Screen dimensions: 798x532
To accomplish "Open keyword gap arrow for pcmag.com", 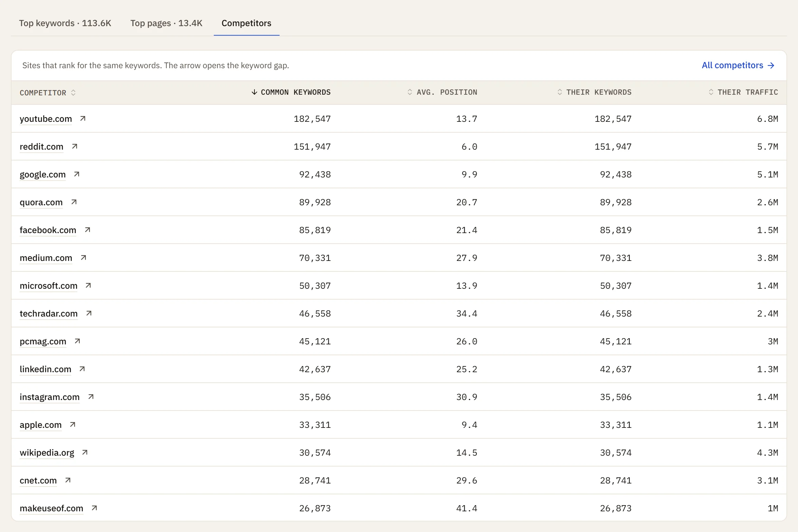I will [x=77, y=341].
